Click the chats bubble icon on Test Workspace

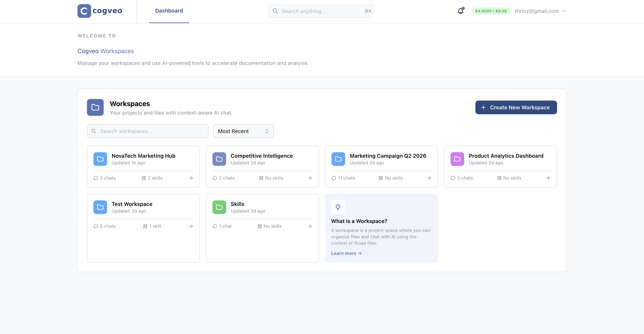click(96, 226)
